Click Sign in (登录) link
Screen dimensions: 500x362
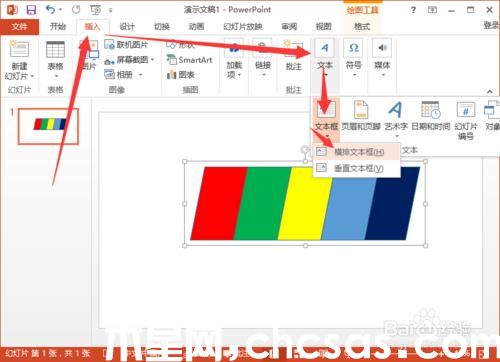tap(491, 25)
